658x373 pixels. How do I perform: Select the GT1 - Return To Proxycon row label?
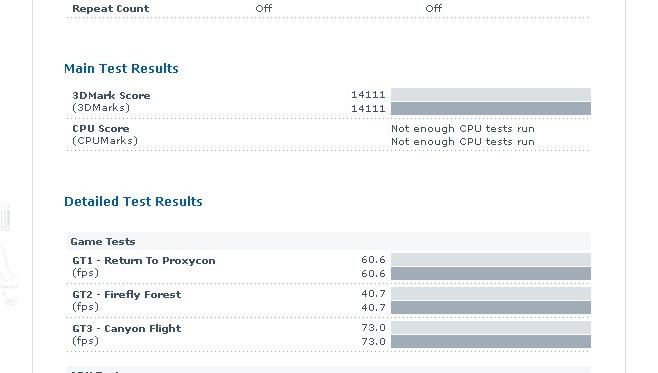click(x=144, y=261)
